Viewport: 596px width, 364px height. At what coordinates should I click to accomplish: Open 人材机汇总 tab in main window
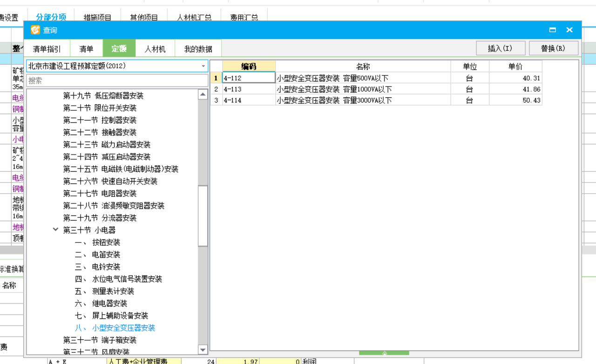[x=194, y=17]
